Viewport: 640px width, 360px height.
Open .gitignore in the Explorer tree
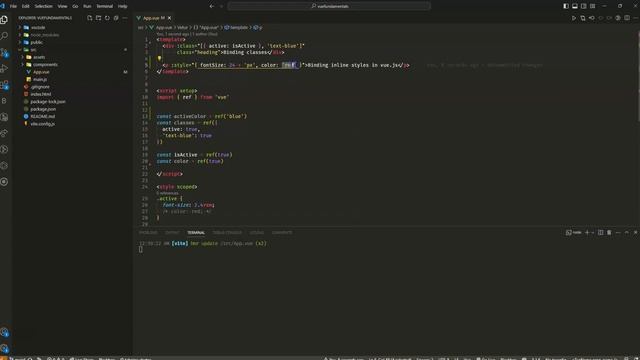tap(40, 87)
